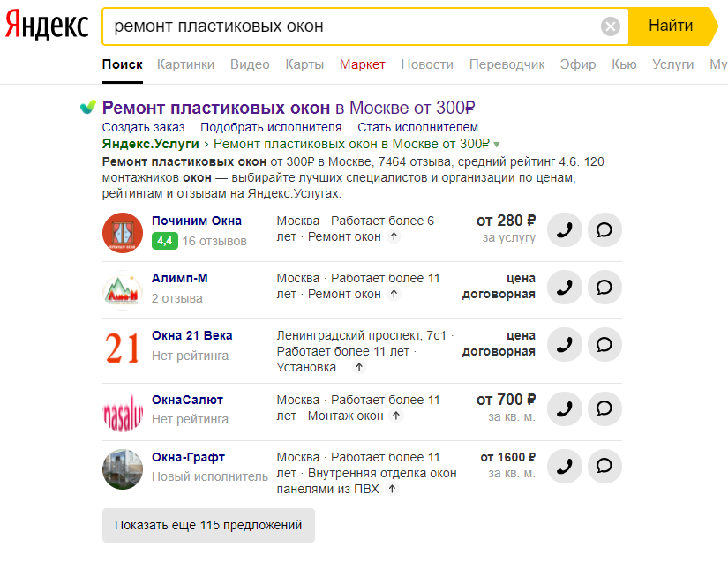This screenshot has width=728, height=562.
Task: Expand the arrow after Починим Окна's Ремонт окон
Action: (394, 236)
